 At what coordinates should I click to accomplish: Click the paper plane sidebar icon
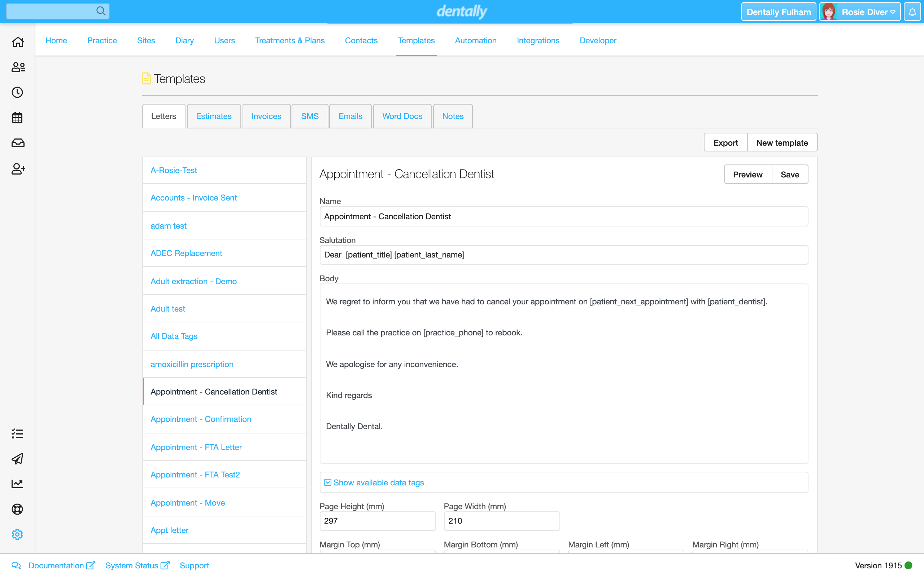[18, 459]
